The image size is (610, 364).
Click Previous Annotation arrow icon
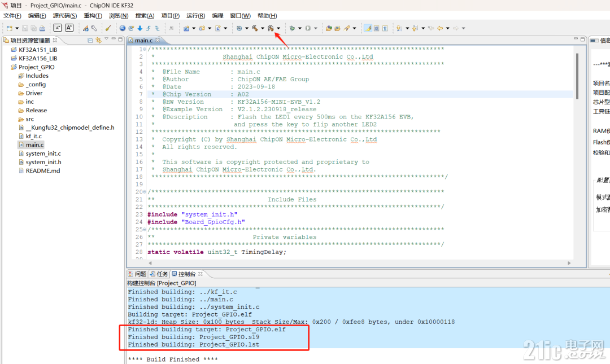(415, 28)
